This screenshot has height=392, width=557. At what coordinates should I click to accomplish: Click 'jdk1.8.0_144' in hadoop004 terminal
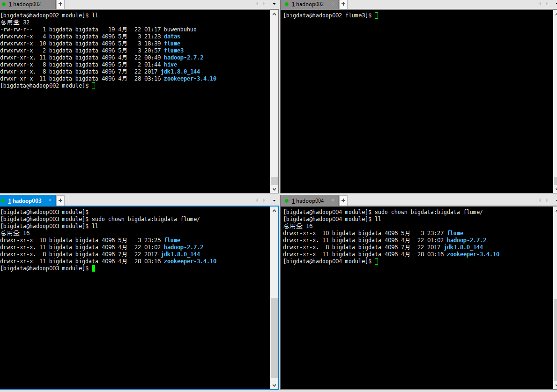463,247
